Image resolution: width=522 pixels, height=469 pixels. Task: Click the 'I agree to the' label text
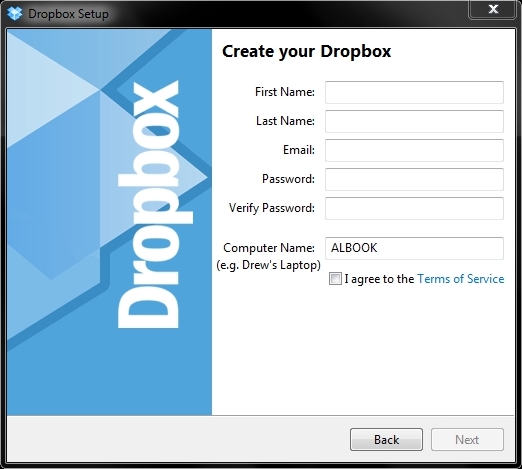[379, 279]
